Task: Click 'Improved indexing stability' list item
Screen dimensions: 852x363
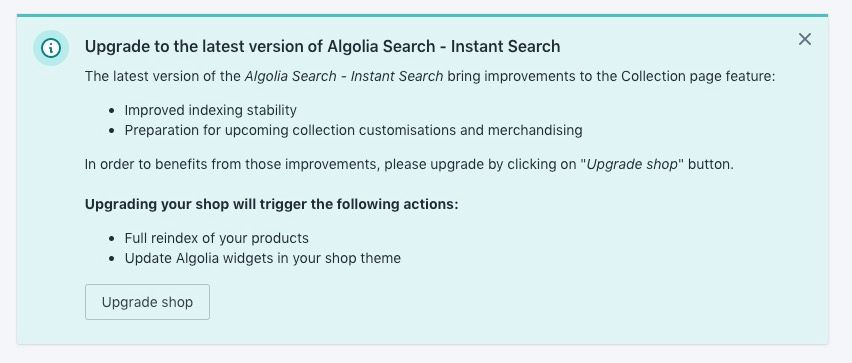Action: pyautogui.click(x=210, y=110)
